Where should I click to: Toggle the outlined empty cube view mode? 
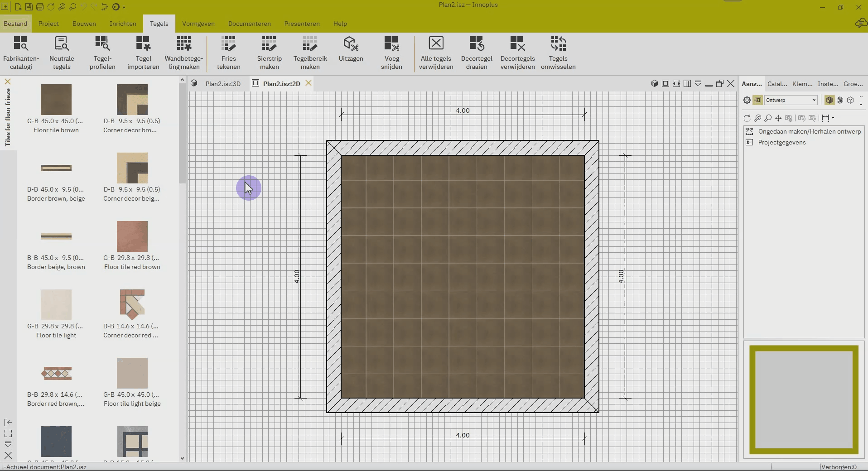tap(850, 100)
